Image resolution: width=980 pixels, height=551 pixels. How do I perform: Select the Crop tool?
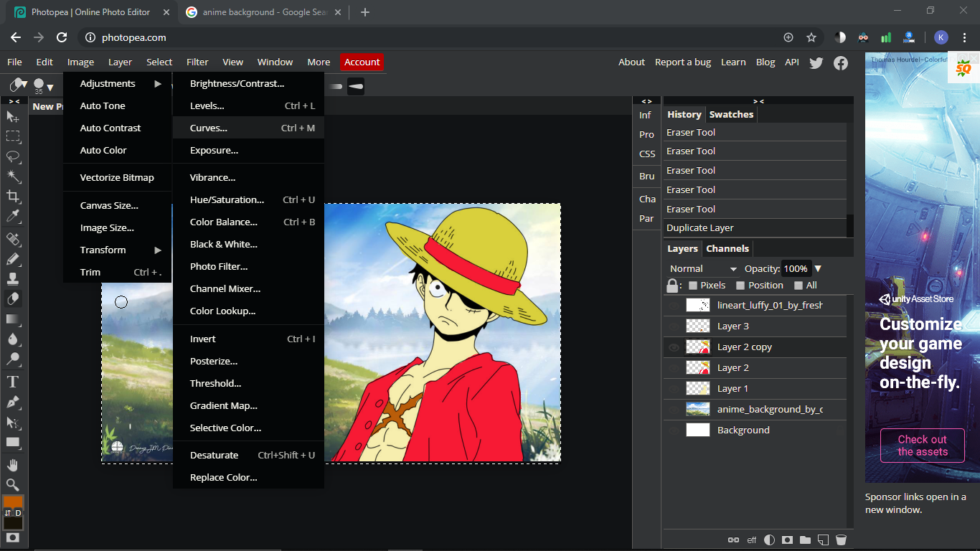click(13, 197)
